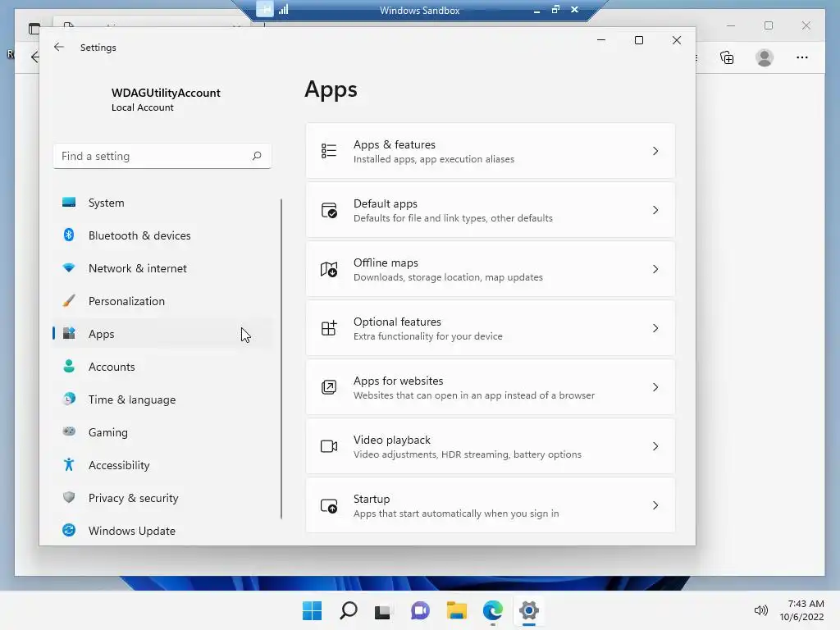Select System in the sidebar
This screenshot has width=840, height=630.
pyautogui.click(x=162, y=203)
